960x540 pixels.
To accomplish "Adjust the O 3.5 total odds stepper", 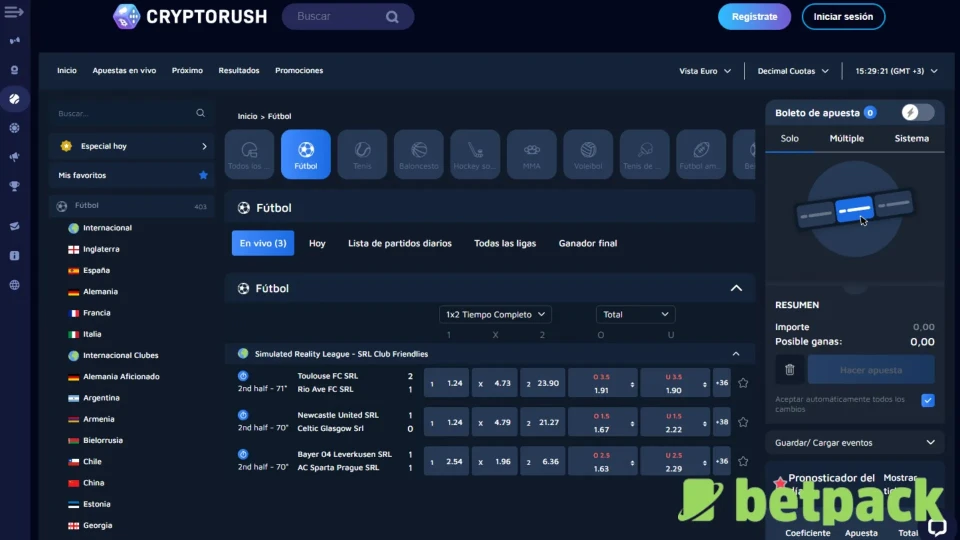I will click(630, 384).
